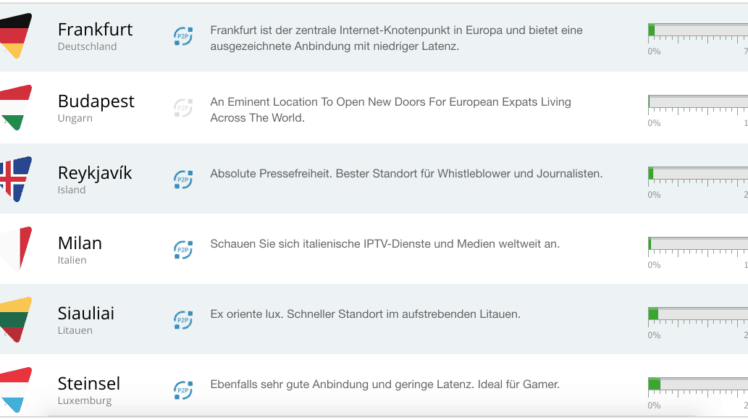
Task: Click the Frankfurt load usage bar
Action: click(x=698, y=31)
